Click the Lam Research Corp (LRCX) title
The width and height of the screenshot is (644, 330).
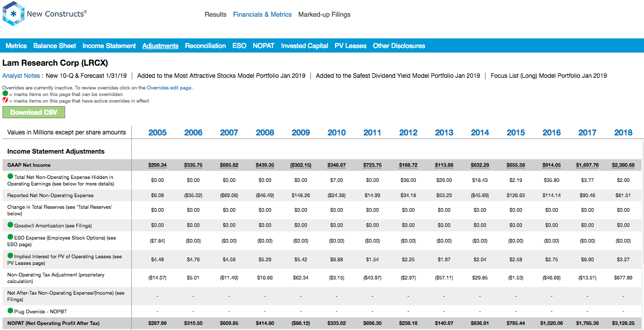click(55, 63)
